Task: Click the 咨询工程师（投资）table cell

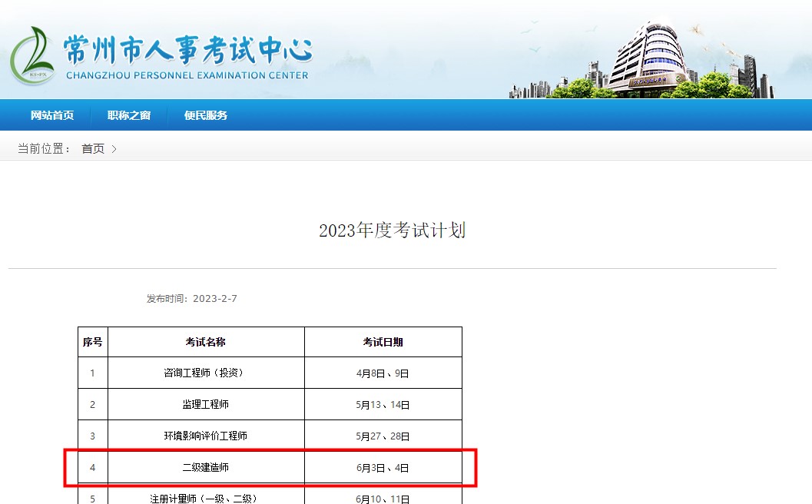Action: click(203, 373)
